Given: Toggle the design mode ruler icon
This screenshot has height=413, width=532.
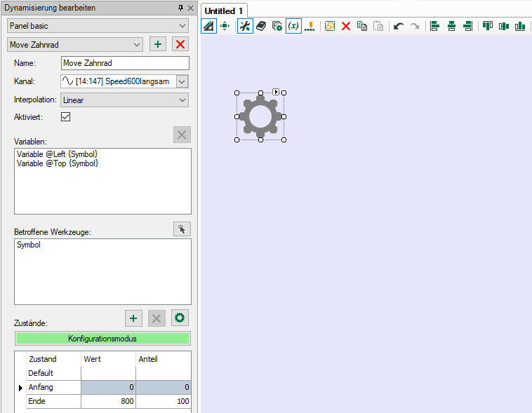Looking at the screenshot, I should tap(208, 26).
